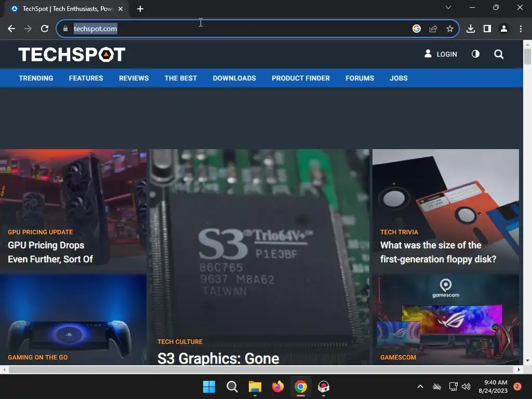Click the Google icon in the address bar
Image resolution: width=532 pixels, height=399 pixels.
(417, 29)
